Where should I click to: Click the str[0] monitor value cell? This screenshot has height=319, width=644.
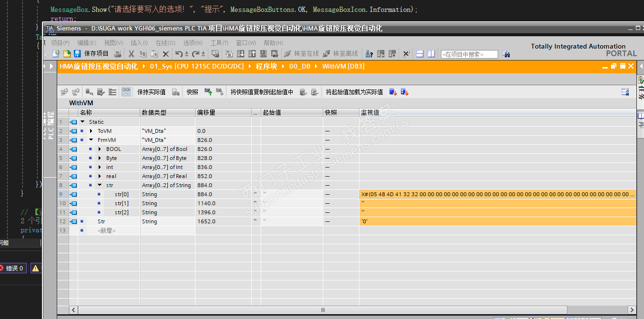coord(498,194)
